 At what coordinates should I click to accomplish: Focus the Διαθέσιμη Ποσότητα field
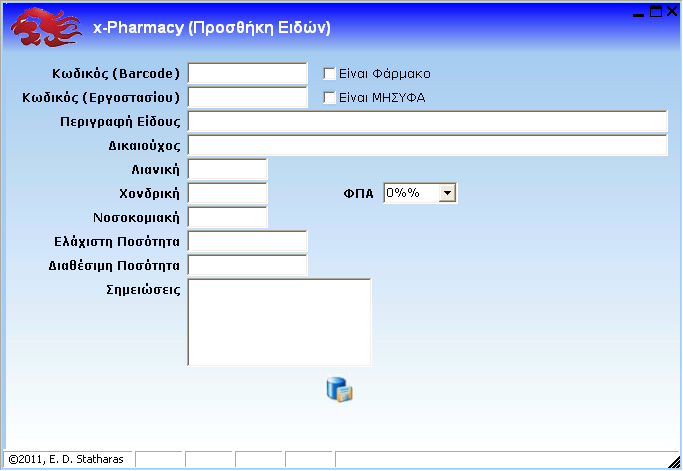coord(247,265)
